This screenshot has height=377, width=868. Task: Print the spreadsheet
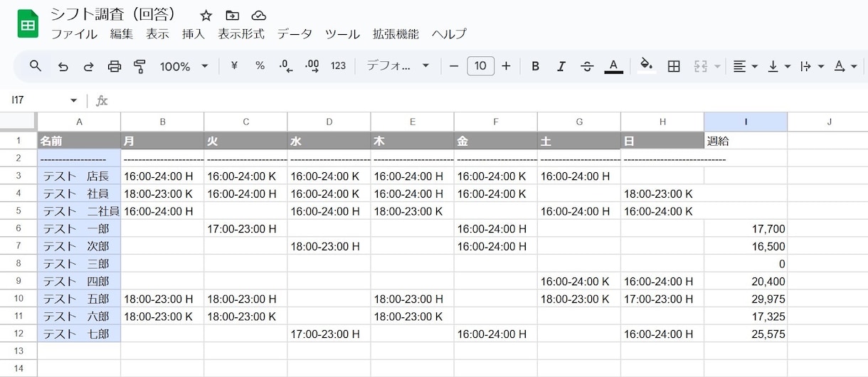tap(114, 66)
